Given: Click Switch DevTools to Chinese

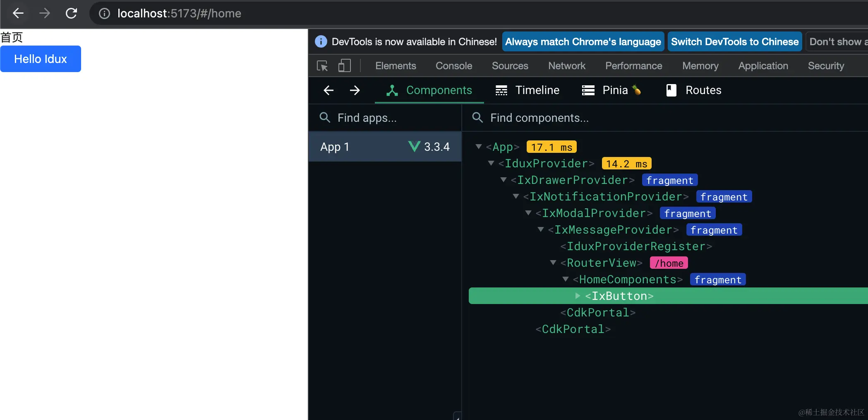Looking at the screenshot, I should (735, 41).
